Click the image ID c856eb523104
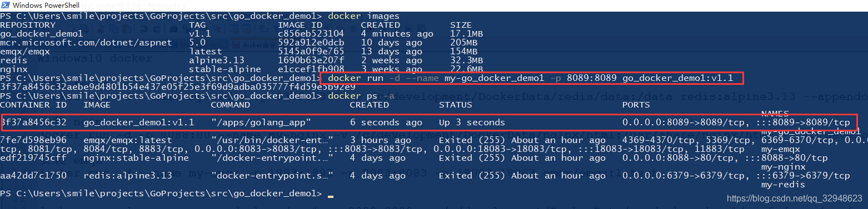The height and width of the screenshot is (209, 868). pos(311,34)
